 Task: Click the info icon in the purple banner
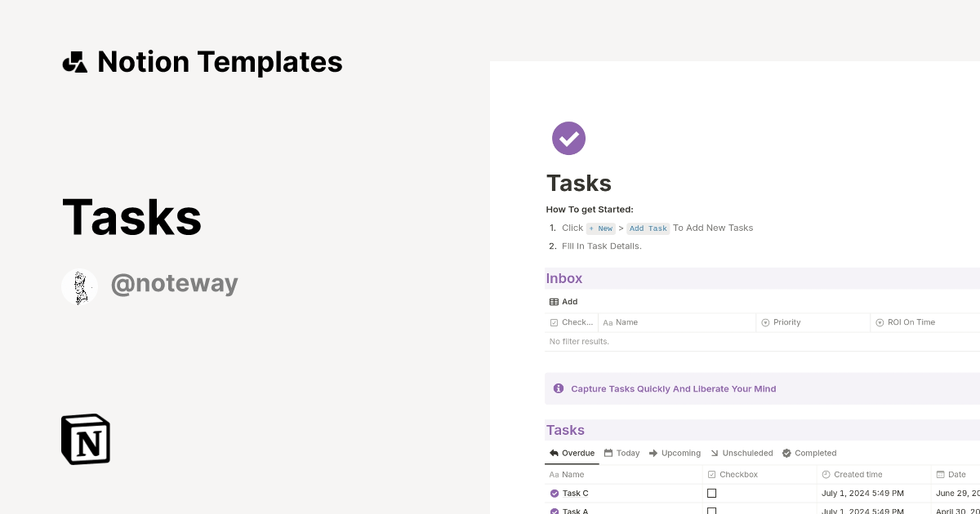pos(559,388)
